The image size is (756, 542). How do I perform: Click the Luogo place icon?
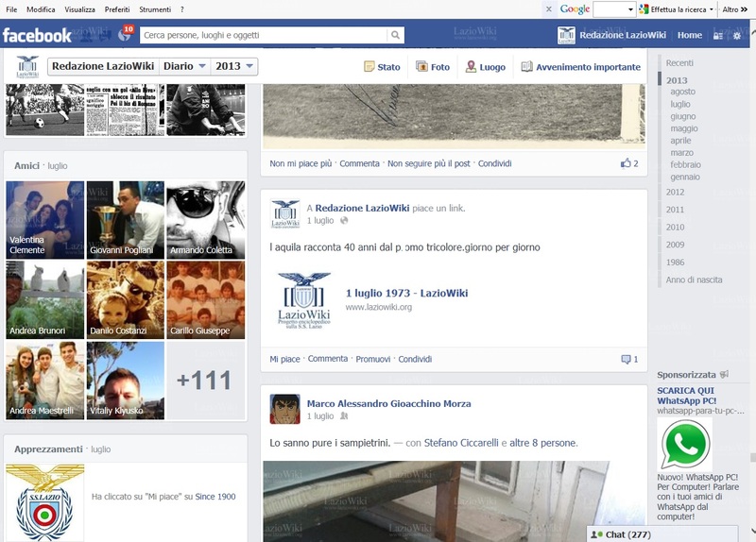(x=471, y=67)
